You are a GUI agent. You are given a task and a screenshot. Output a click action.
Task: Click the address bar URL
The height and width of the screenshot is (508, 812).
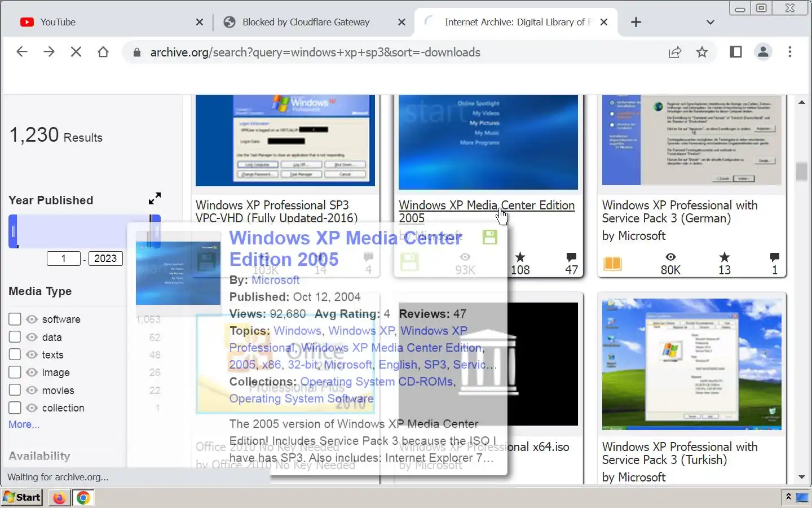pos(315,52)
